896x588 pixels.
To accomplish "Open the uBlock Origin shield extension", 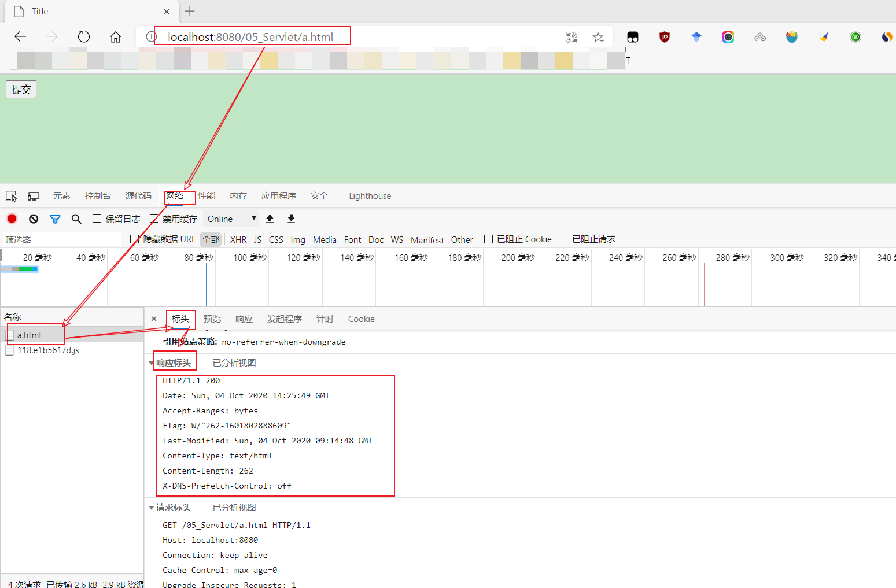I will pyautogui.click(x=665, y=37).
